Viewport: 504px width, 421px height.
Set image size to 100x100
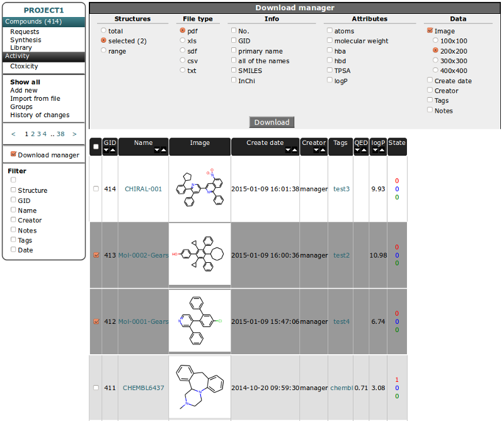pos(435,40)
